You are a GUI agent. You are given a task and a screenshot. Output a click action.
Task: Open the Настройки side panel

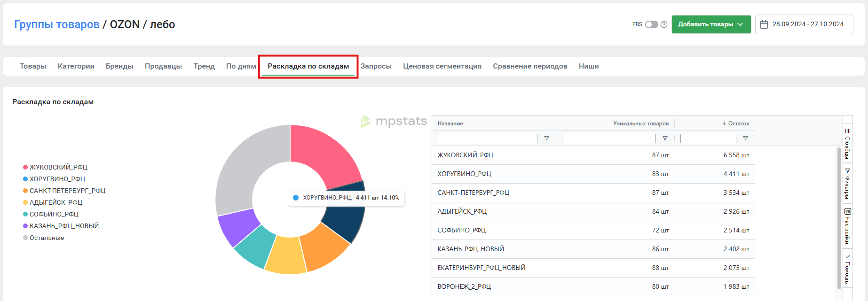847,226
